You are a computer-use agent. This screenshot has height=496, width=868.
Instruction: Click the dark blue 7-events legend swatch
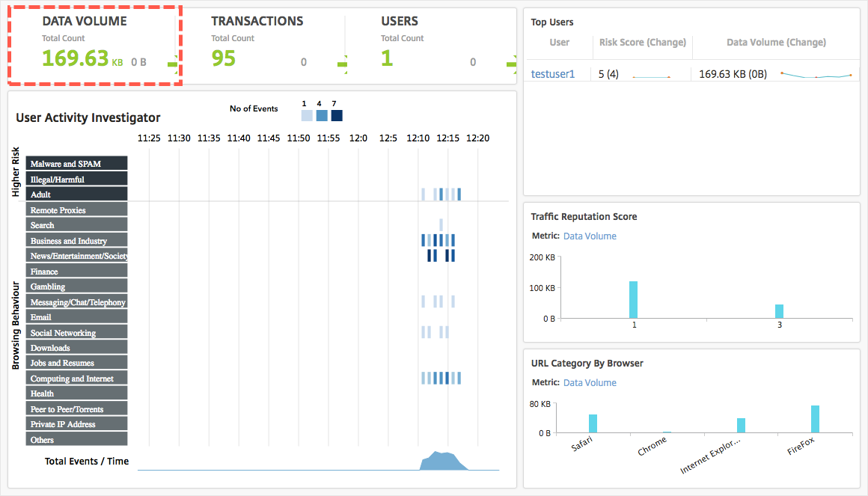[x=337, y=115]
